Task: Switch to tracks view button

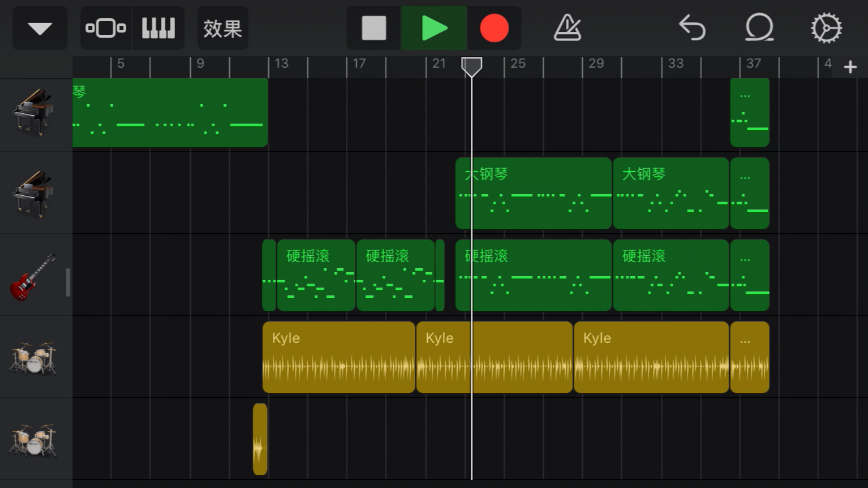Action: [105, 28]
